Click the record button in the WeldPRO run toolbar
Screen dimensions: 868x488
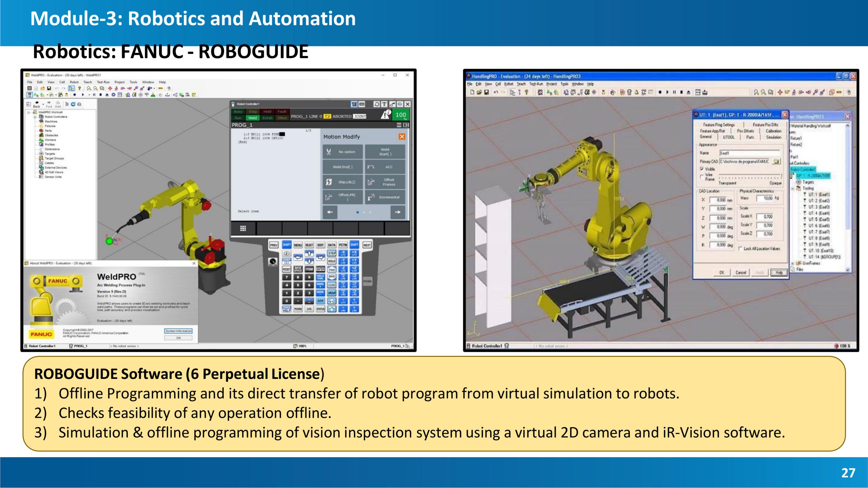click(x=75, y=95)
